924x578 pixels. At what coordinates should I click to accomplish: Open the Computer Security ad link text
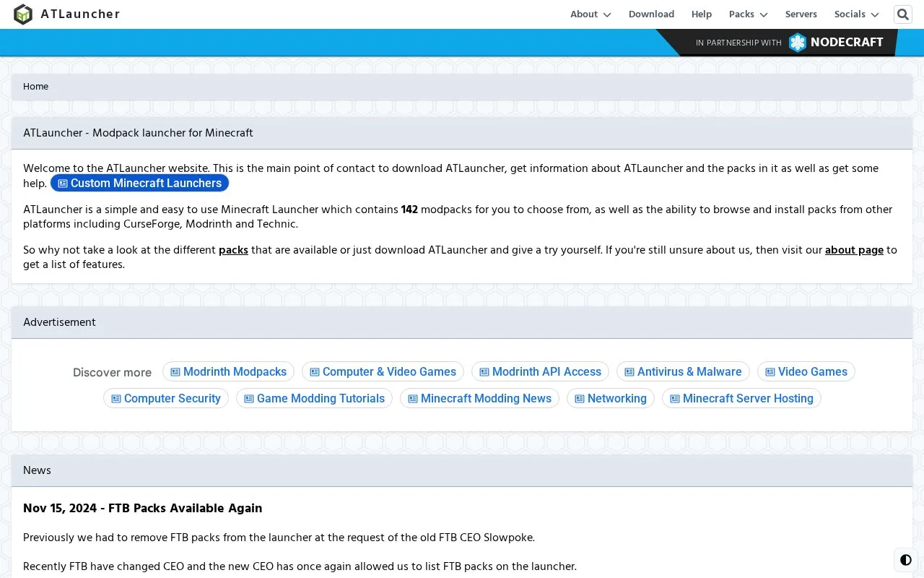[x=173, y=399]
